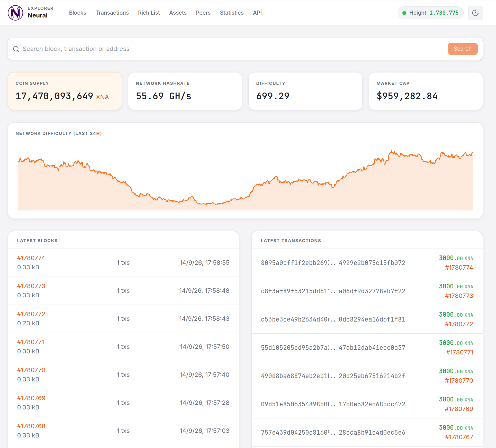The image size is (496, 448).
Task: Open transaction 55d105205cd95a2b7a
Action: pos(333,348)
